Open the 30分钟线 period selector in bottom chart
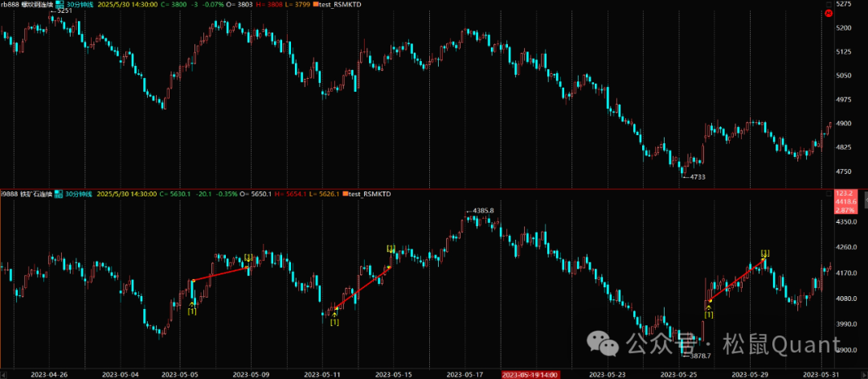 pyautogui.click(x=79, y=194)
